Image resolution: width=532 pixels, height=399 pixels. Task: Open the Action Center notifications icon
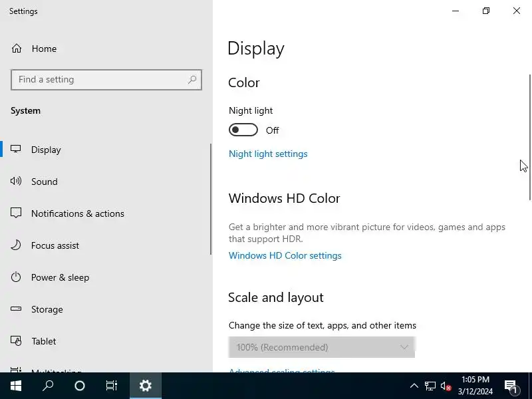511,386
